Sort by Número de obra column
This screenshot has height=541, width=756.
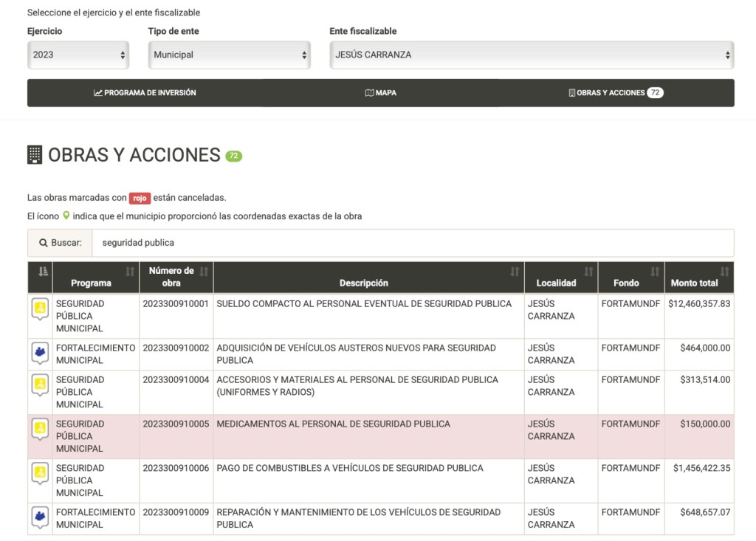[x=176, y=278]
